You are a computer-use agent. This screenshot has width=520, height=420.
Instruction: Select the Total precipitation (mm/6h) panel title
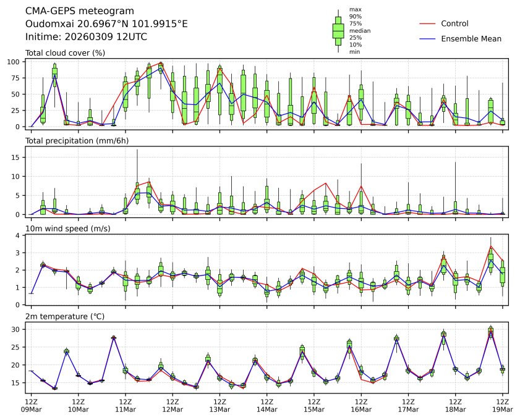(76, 141)
